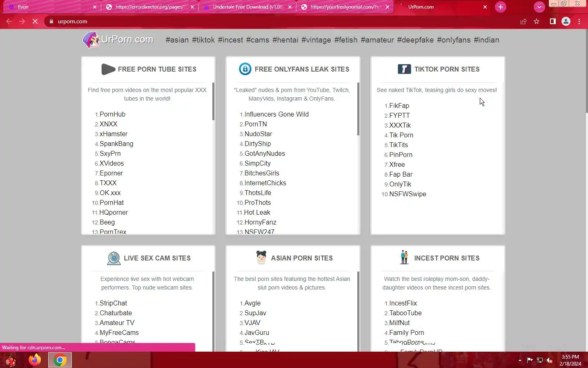This screenshot has width=588, height=368.
Task: Select the #onlyfans hashtag
Action: click(x=454, y=40)
